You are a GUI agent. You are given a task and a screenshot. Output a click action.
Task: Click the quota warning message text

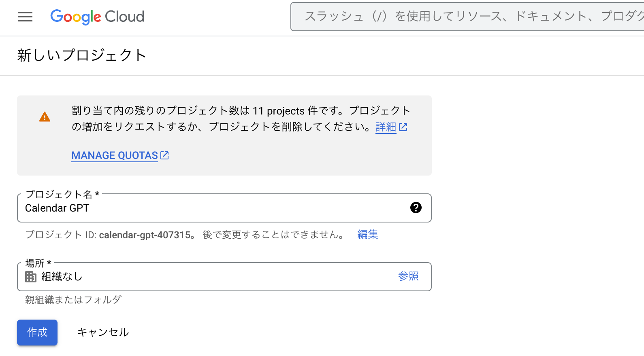tap(241, 119)
